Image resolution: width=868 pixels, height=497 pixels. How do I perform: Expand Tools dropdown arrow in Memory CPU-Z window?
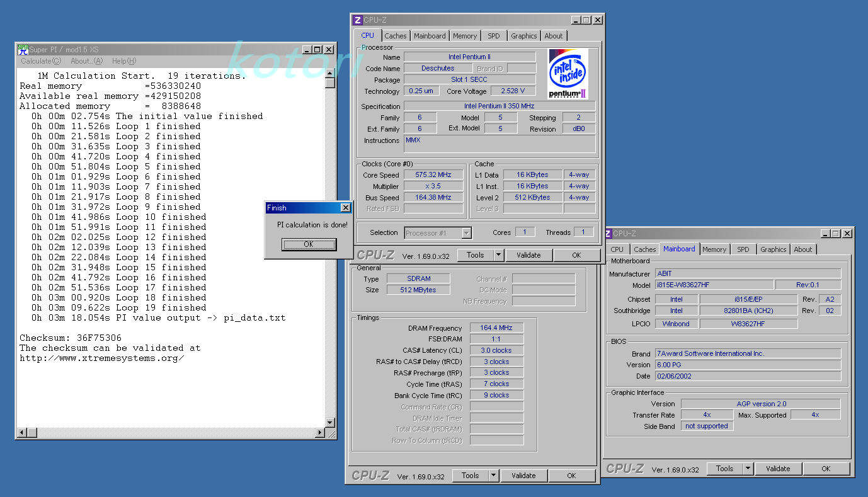pos(494,476)
